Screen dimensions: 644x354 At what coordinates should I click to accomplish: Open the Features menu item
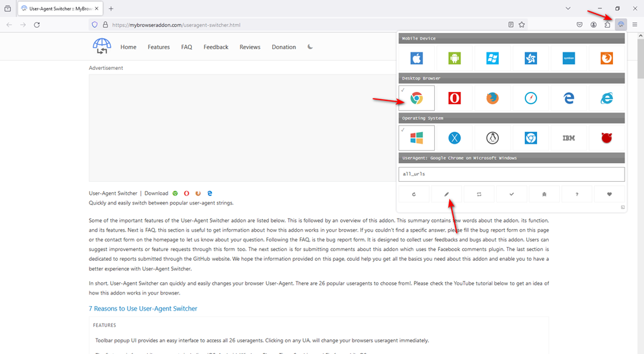[159, 47]
